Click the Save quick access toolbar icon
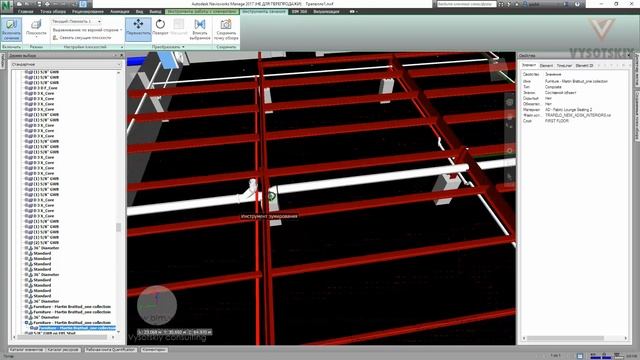This screenshot has width=640, height=360. click(x=39, y=4)
